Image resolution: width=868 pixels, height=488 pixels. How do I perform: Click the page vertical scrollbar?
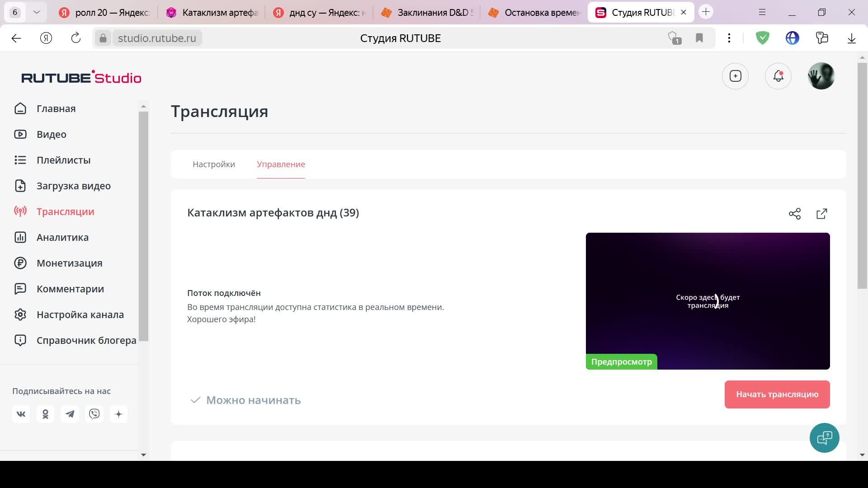pyautogui.click(x=862, y=176)
